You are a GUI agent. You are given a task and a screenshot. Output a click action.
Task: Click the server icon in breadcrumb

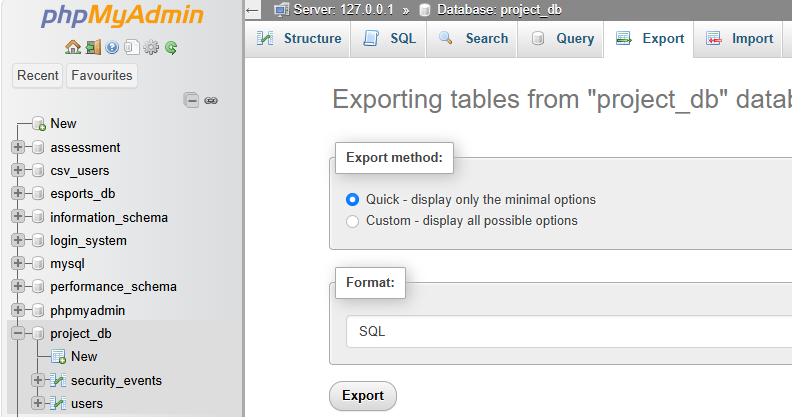(281, 10)
